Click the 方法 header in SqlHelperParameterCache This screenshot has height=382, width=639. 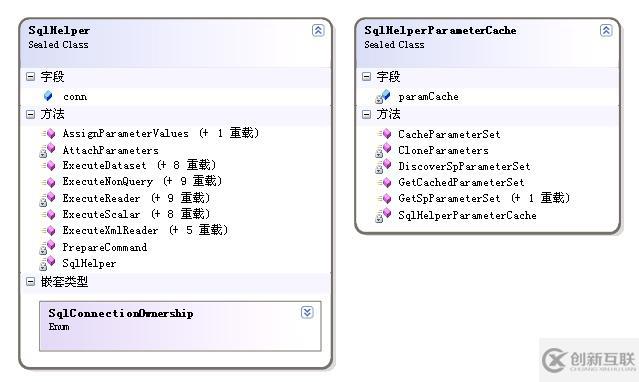point(388,114)
